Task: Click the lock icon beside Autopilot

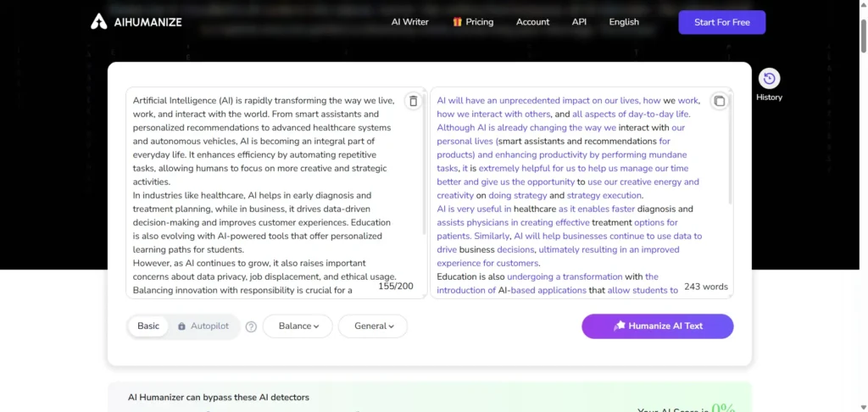Action: point(181,326)
